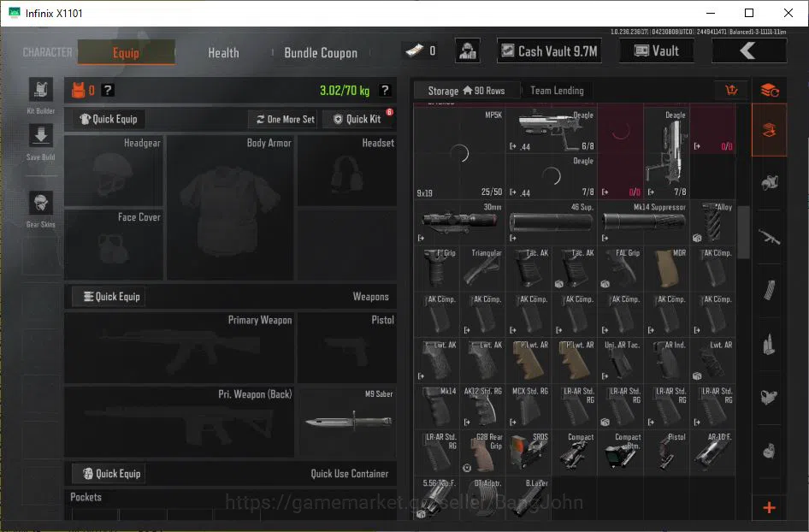This screenshot has width=809, height=532.
Task: Select the 30mm scope item
Action: click(x=459, y=222)
